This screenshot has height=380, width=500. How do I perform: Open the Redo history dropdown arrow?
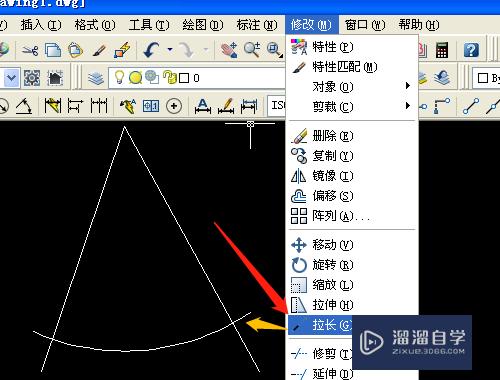coord(206,50)
